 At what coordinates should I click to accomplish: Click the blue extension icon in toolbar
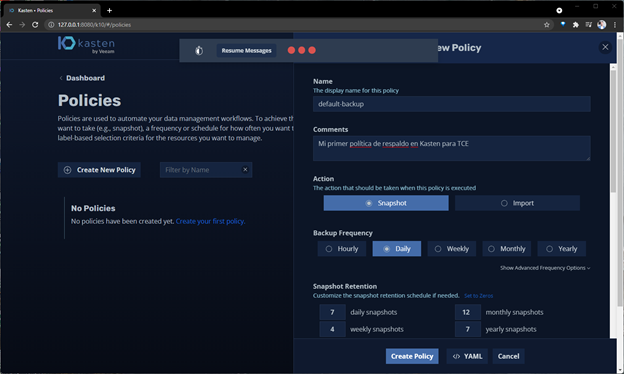563,24
